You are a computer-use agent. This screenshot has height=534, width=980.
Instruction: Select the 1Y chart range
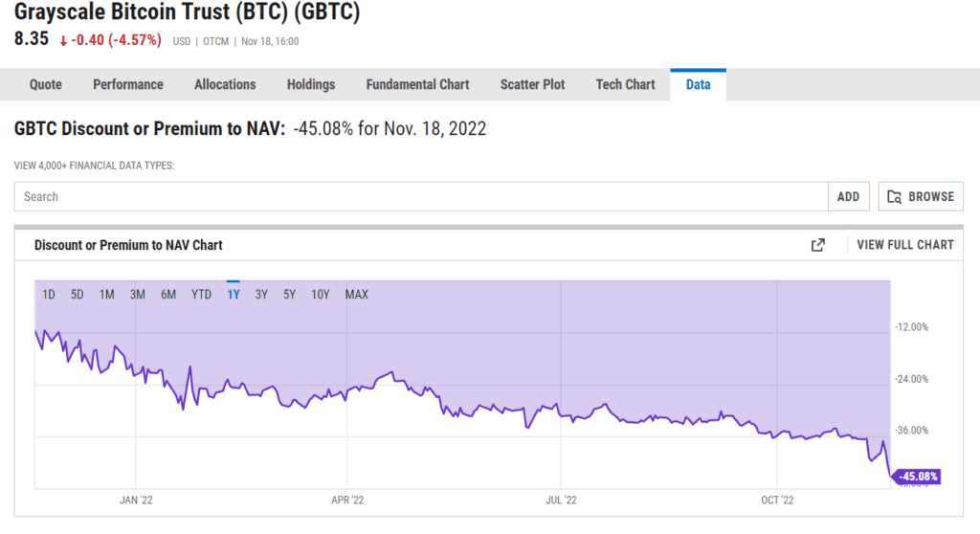pos(234,295)
